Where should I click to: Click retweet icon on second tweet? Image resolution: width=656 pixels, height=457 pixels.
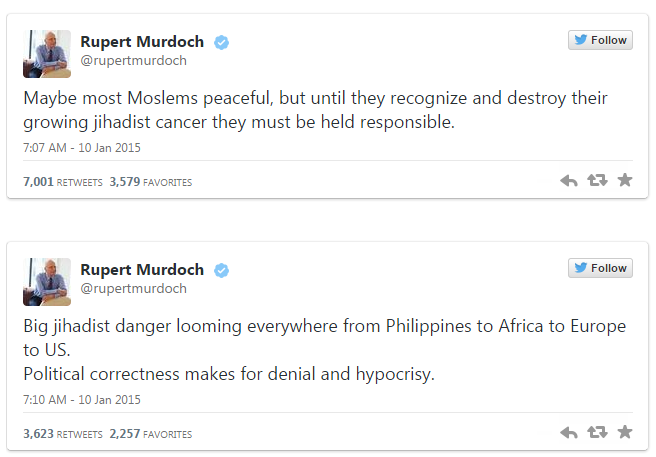597,432
